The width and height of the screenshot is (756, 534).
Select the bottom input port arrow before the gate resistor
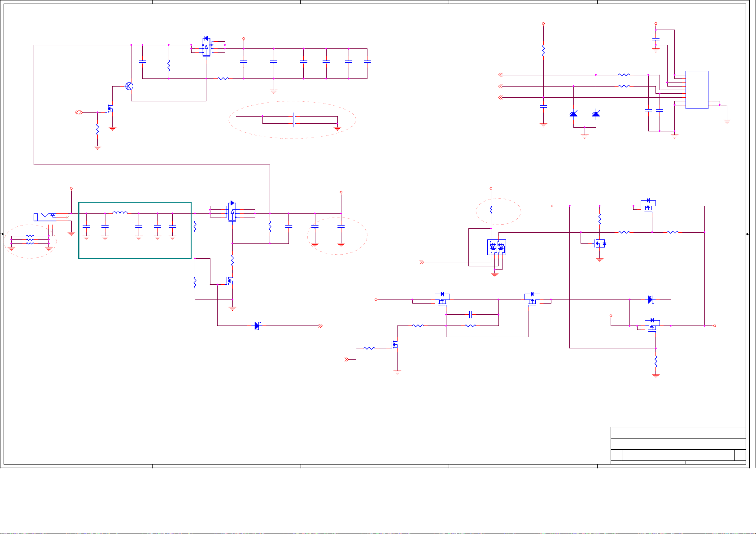point(346,359)
